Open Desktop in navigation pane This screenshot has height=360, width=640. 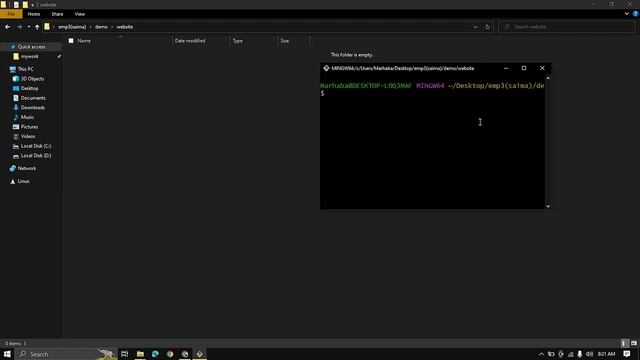click(x=29, y=89)
